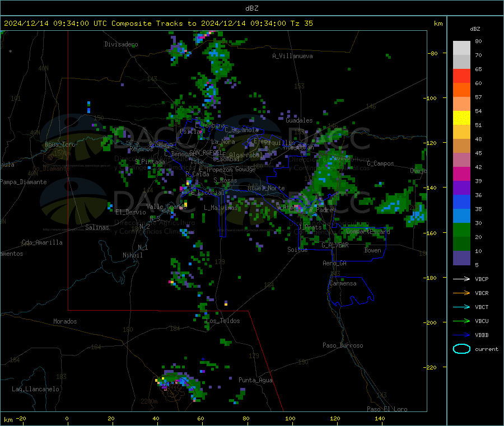Click the 'Carmensa' map label
504x426 pixels.
tap(343, 283)
